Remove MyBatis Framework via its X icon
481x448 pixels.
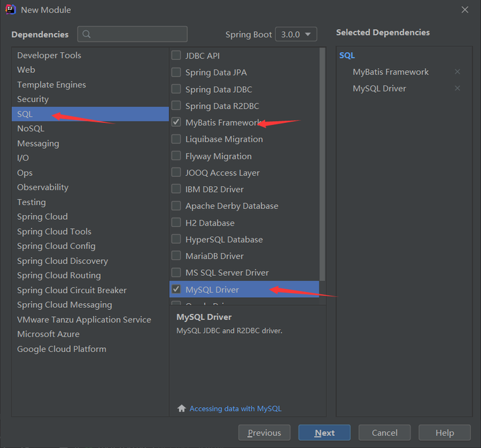tap(457, 72)
